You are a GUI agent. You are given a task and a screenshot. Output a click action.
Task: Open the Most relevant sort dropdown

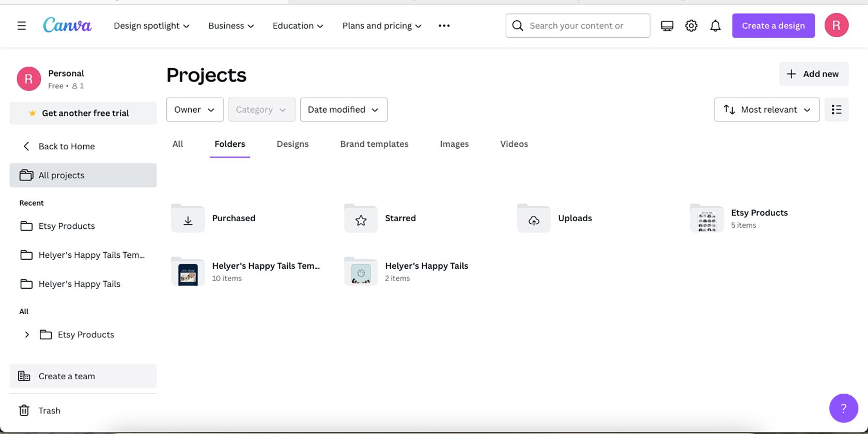click(767, 110)
